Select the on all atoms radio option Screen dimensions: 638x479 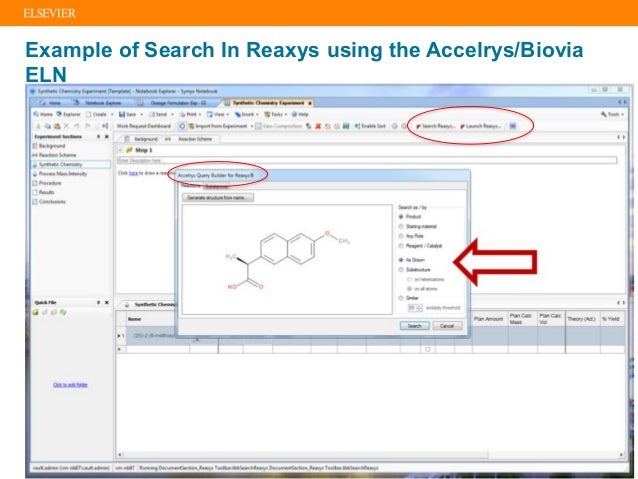click(x=409, y=289)
